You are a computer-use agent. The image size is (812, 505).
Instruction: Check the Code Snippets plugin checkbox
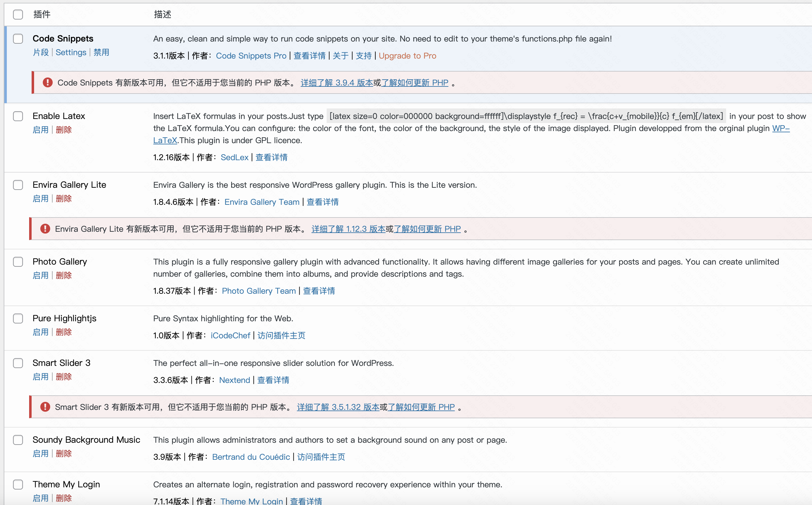[x=18, y=39]
